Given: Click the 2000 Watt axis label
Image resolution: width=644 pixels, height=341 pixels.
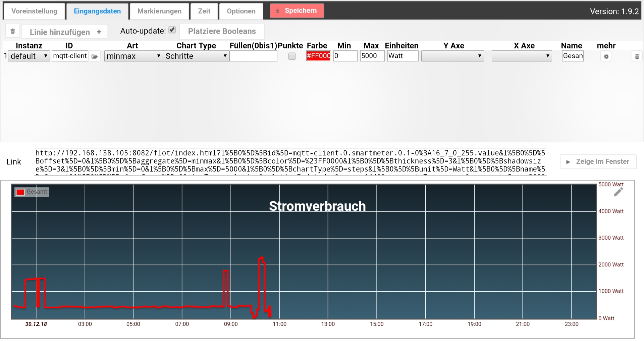Looking at the screenshot, I should click(611, 264).
